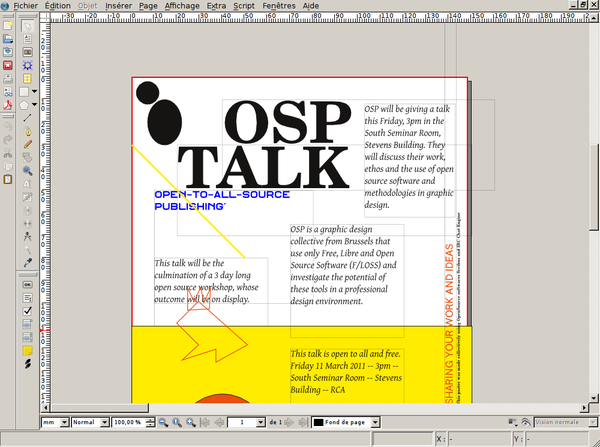Paste from the clipboard icon

click(x=8, y=179)
